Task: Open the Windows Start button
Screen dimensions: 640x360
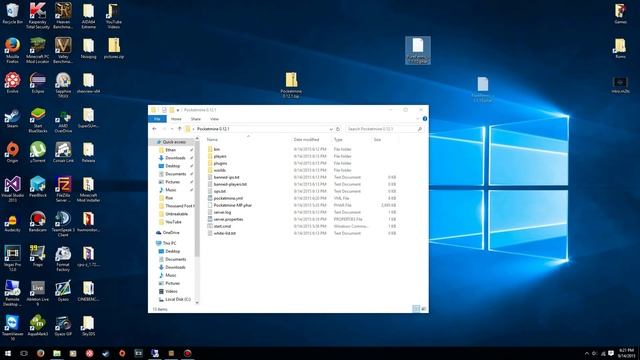Action: click(x=7, y=353)
